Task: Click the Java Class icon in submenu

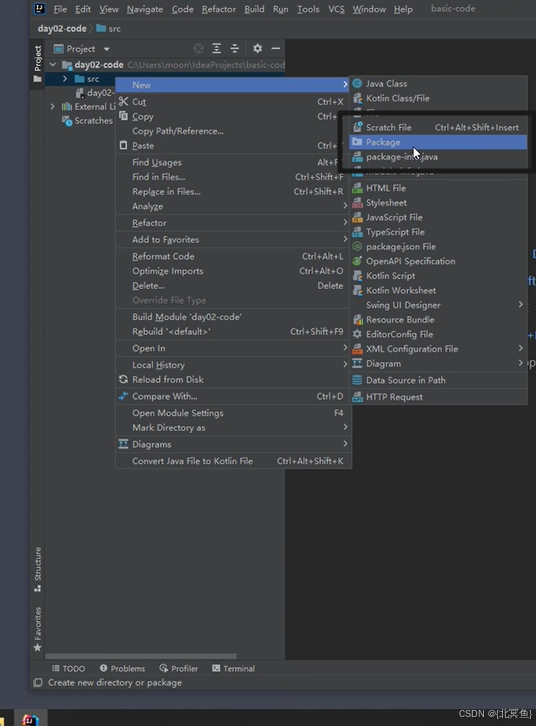Action: [357, 84]
